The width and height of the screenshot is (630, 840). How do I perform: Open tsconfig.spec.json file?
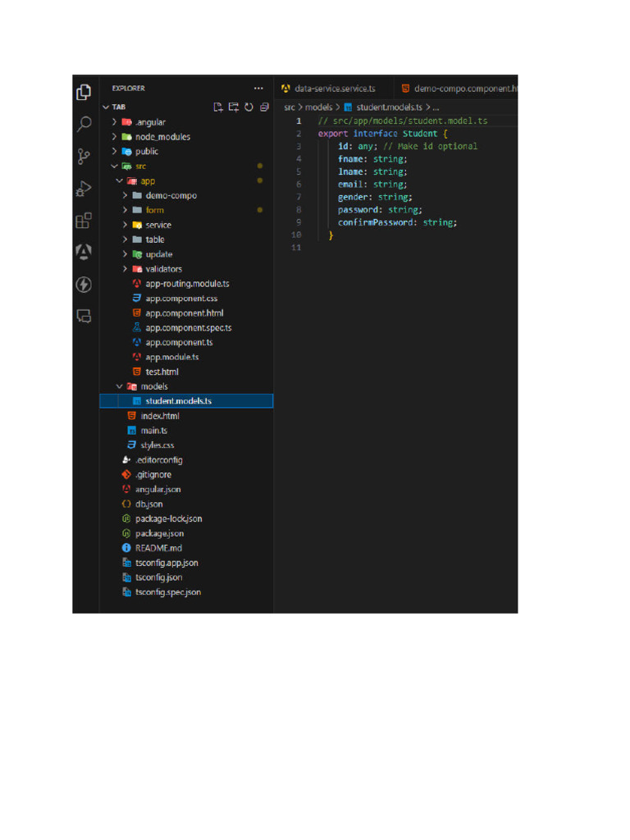click(168, 592)
